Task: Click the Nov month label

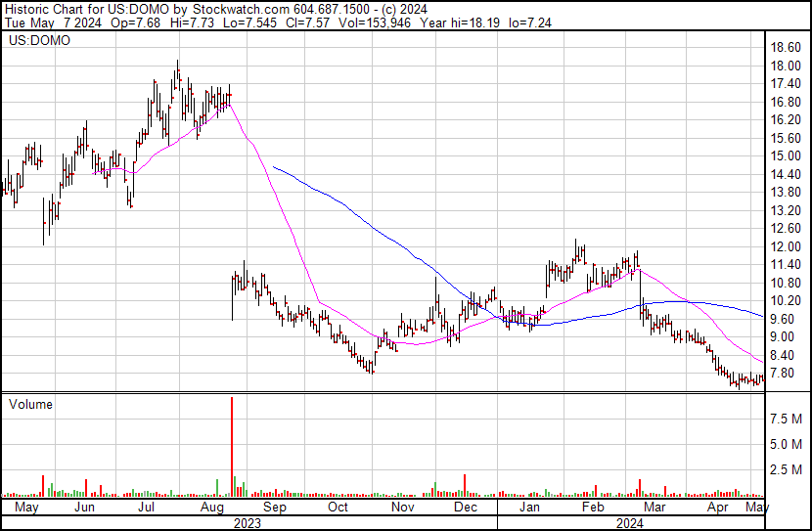Action: [x=402, y=507]
